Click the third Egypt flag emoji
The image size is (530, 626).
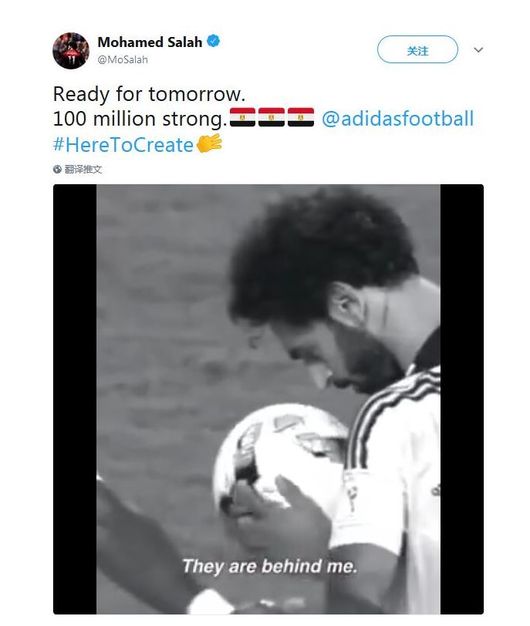[301, 117]
